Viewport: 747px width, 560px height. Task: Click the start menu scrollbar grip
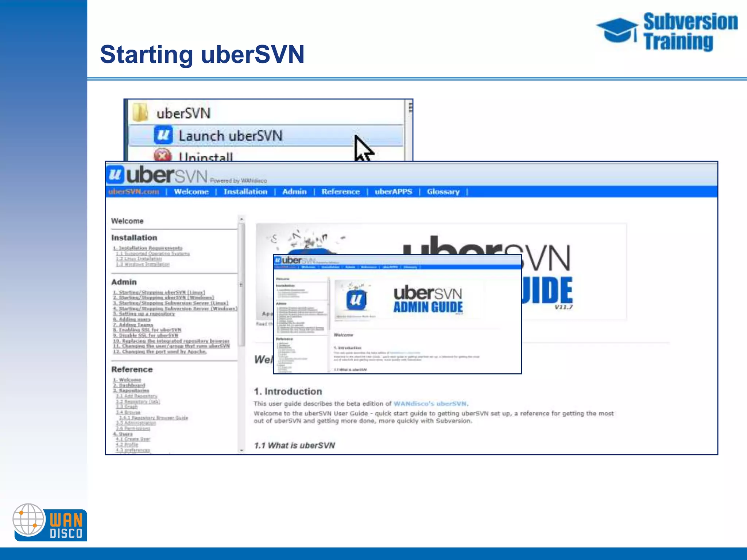410,108
